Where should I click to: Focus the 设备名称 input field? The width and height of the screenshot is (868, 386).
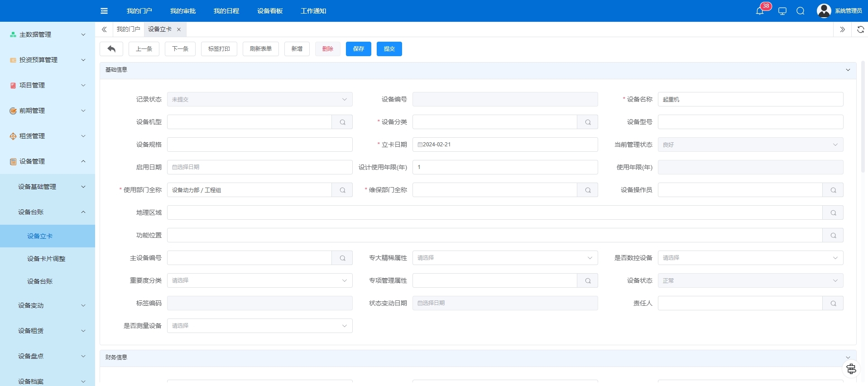tap(751, 99)
